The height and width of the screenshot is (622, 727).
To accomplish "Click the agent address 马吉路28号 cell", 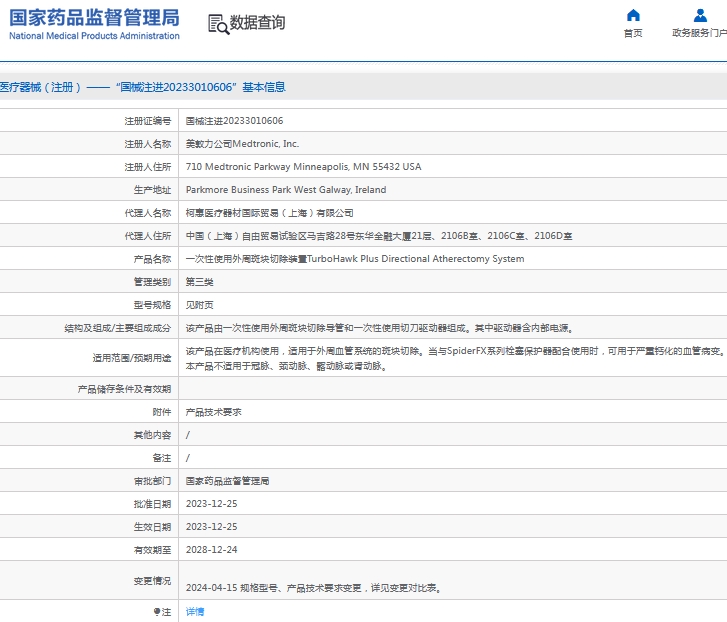I will pos(379,236).
